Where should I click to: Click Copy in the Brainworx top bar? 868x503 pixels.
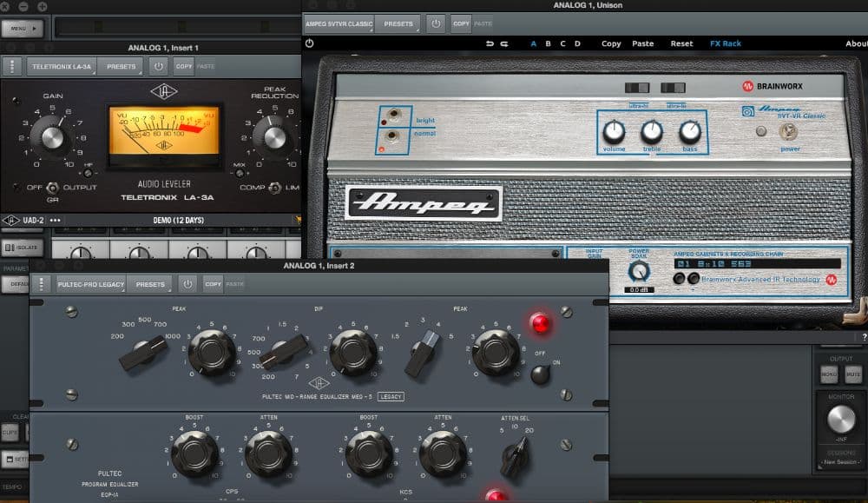611,43
